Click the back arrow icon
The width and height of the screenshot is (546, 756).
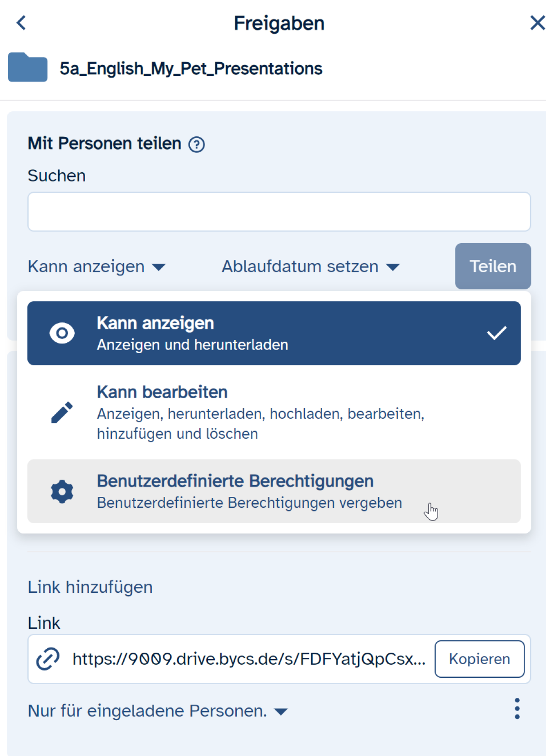[21, 23]
